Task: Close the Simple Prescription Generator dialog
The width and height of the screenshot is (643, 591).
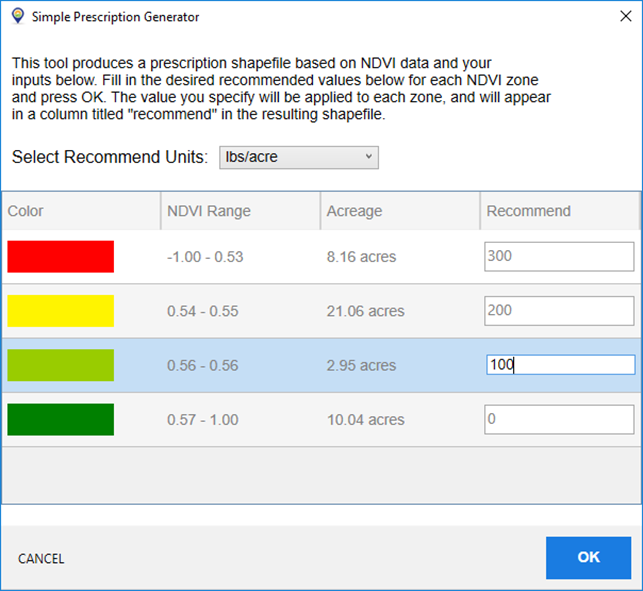Action: pos(613,17)
